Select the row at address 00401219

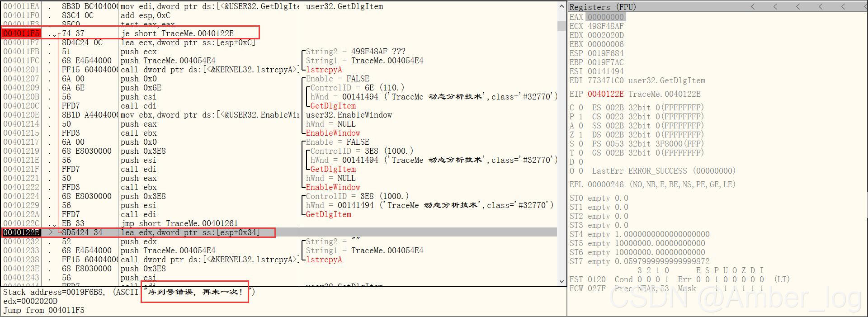coord(279,151)
